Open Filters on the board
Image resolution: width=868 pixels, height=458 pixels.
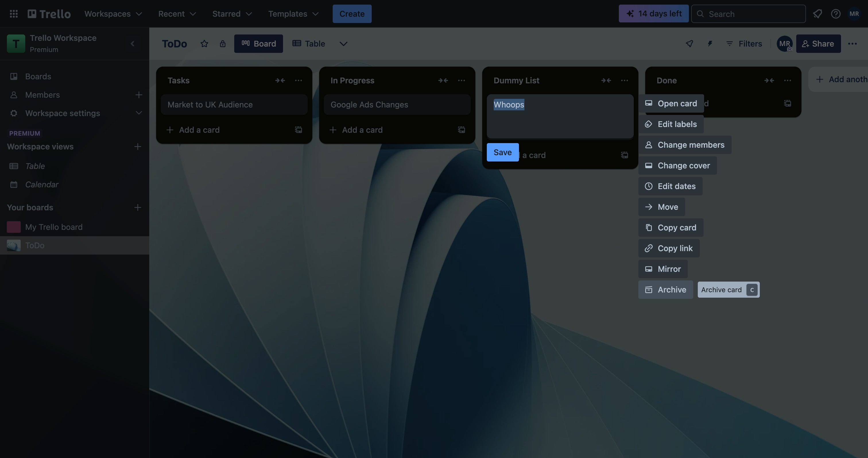coord(744,43)
